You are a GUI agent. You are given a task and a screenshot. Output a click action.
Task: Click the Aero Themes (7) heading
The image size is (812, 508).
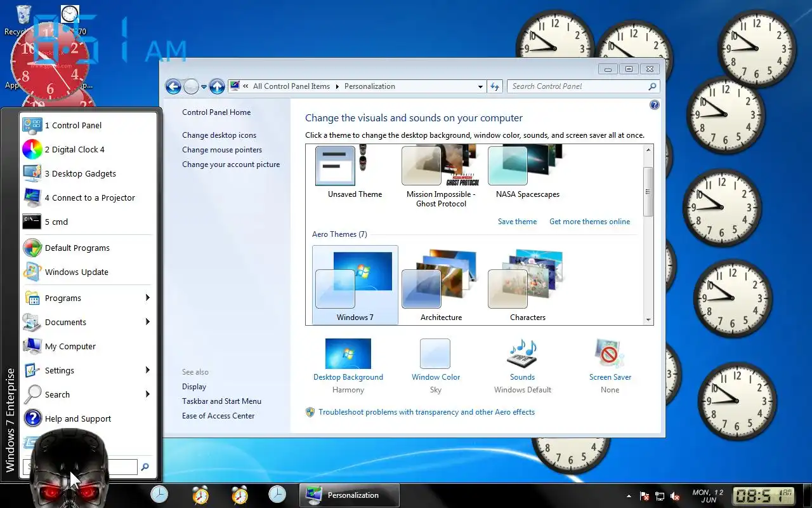click(x=339, y=234)
